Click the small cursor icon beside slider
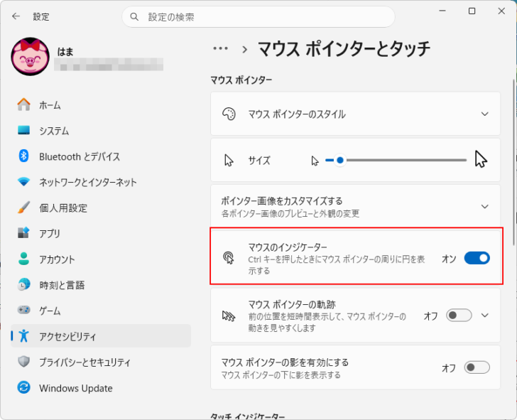 [315, 161]
